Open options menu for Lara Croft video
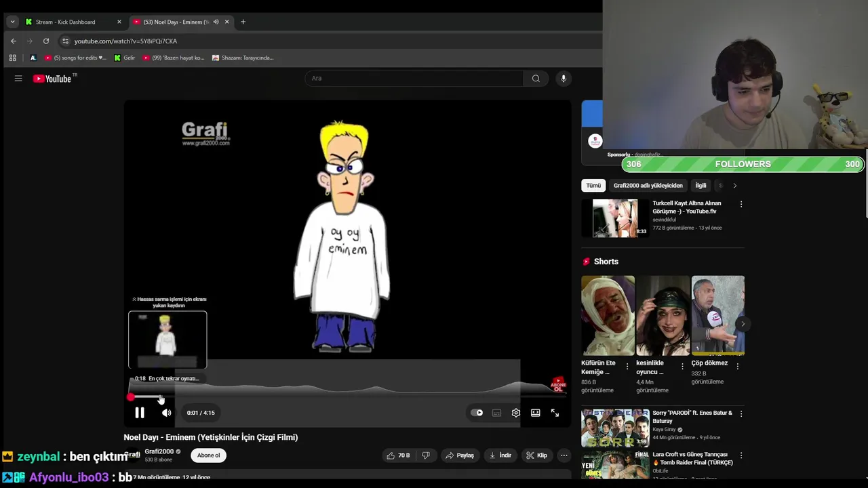The height and width of the screenshot is (488, 868). (x=741, y=455)
